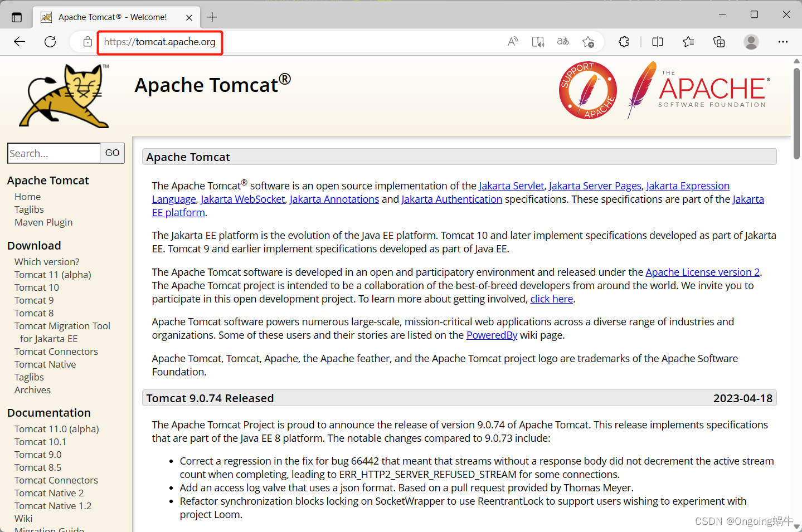Click the site security lock icon
The height and width of the screenshot is (532, 802).
(87, 41)
